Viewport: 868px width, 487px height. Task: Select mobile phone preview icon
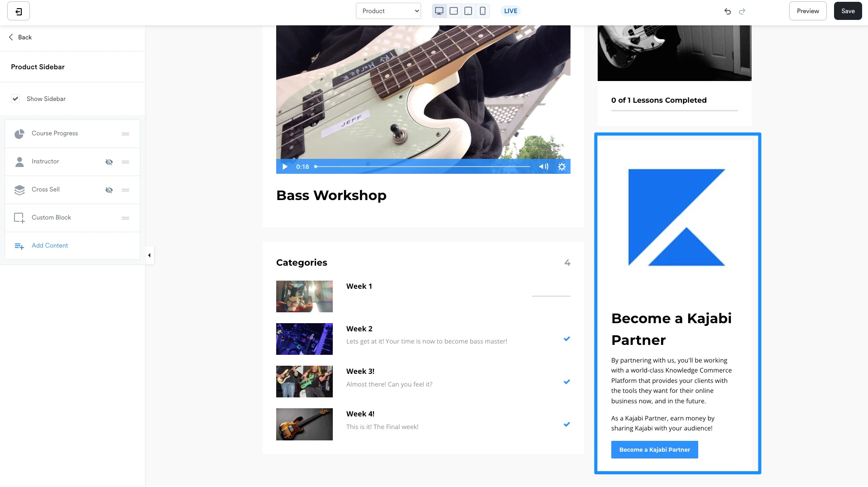pos(483,11)
